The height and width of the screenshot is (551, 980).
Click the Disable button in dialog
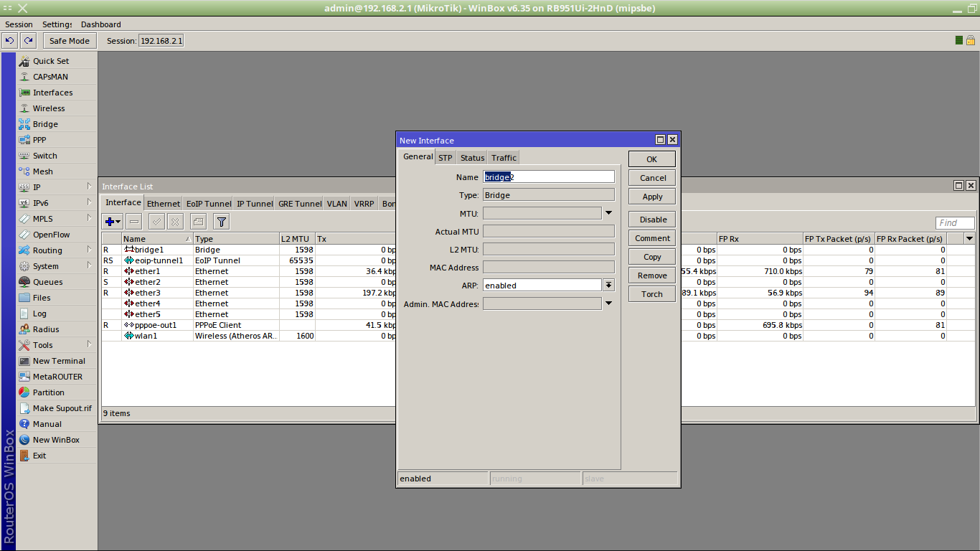(x=652, y=220)
